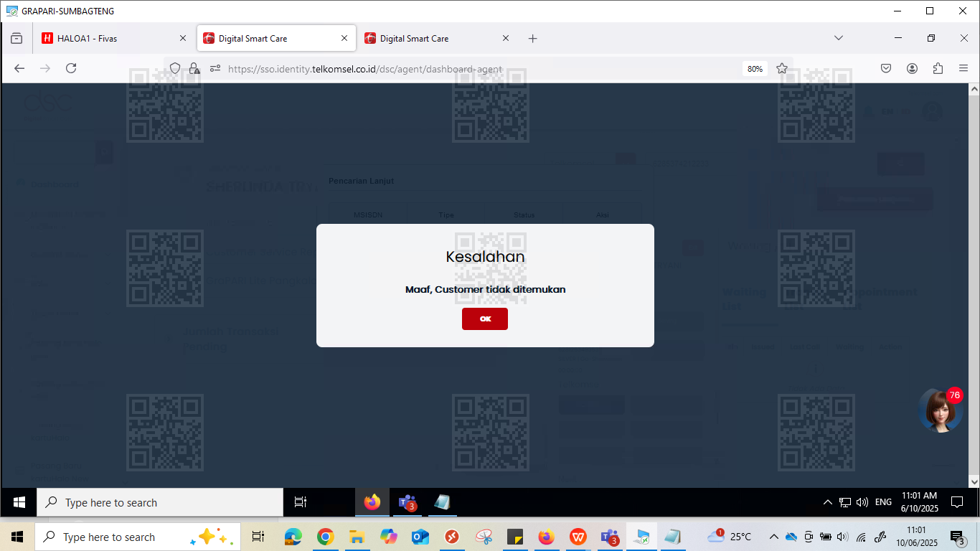Open the remote clock showing 11:01 AM
The image size is (980, 551).
(919, 502)
